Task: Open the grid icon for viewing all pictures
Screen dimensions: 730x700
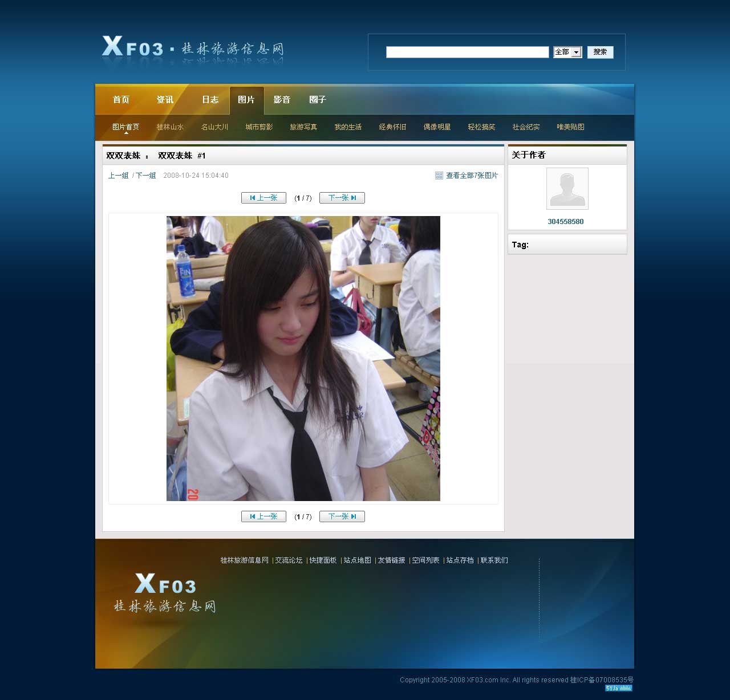Action: pyautogui.click(x=439, y=176)
